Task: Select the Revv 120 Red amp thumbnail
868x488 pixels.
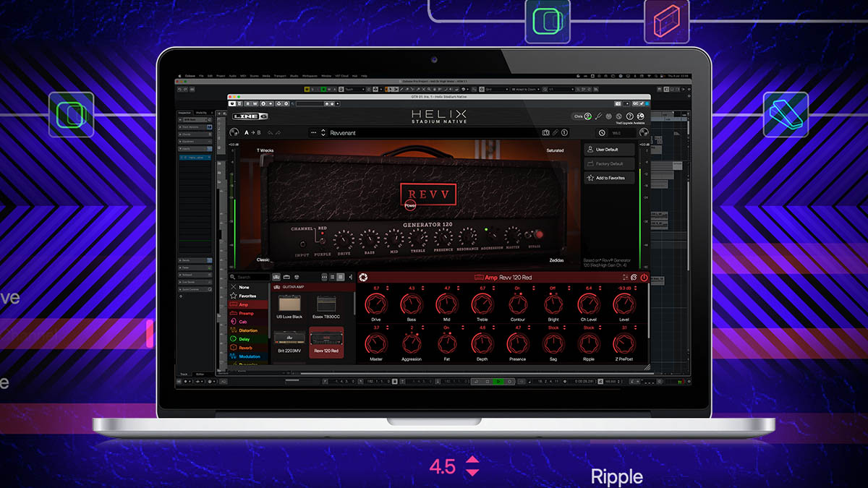Action: [327, 343]
